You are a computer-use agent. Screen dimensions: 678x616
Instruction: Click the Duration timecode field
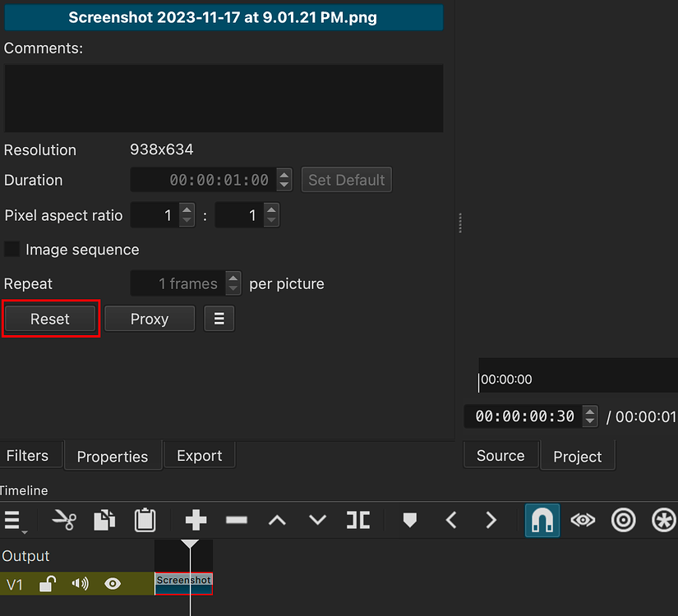[x=204, y=180]
